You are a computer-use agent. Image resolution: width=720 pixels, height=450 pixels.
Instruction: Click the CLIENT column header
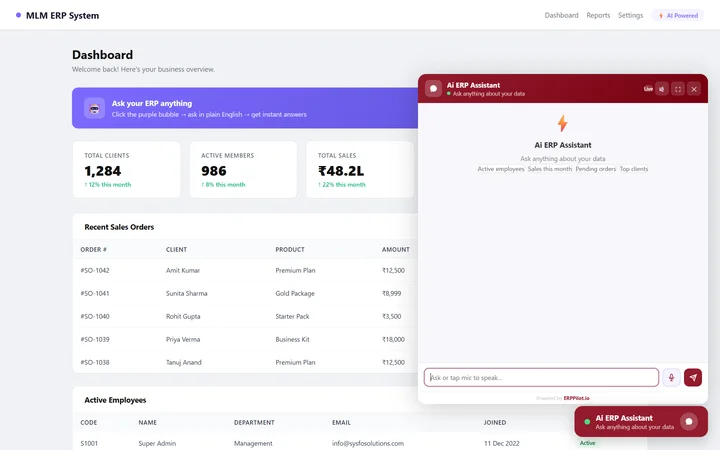click(176, 249)
